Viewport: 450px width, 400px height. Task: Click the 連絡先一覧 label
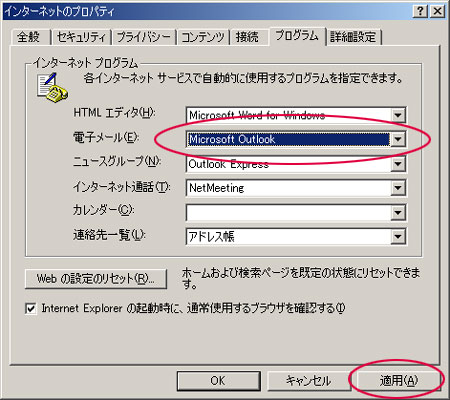(x=109, y=235)
